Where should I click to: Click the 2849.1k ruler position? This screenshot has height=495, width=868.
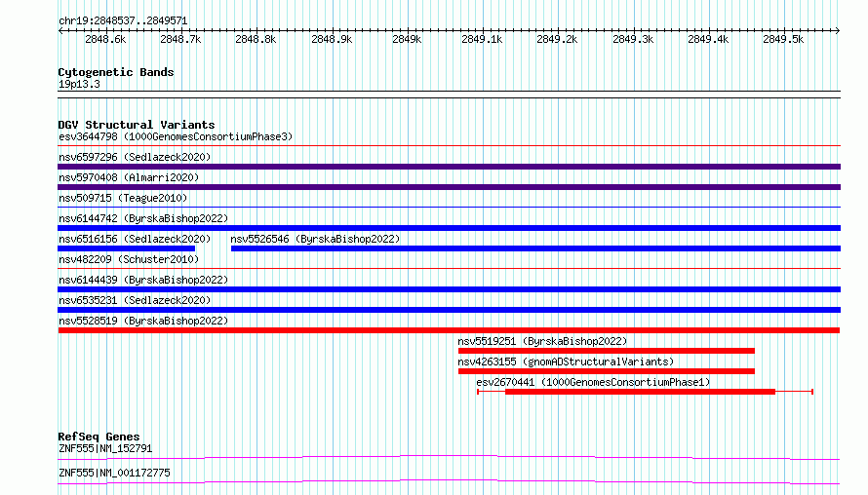coord(482,39)
